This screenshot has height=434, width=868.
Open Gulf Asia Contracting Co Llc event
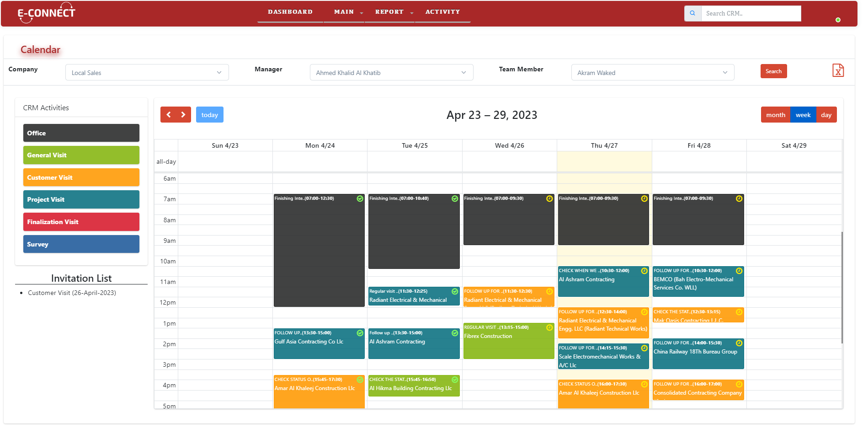[319, 343]
